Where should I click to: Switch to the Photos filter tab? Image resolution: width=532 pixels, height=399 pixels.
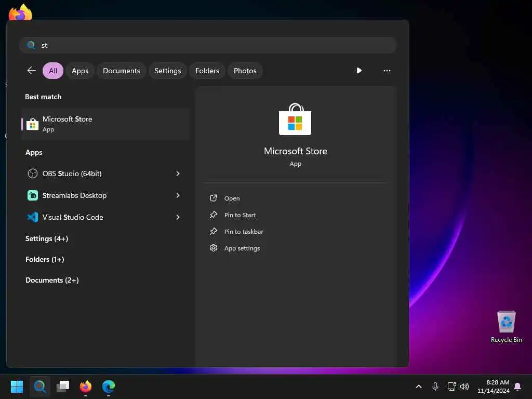[x=245, y=71]
